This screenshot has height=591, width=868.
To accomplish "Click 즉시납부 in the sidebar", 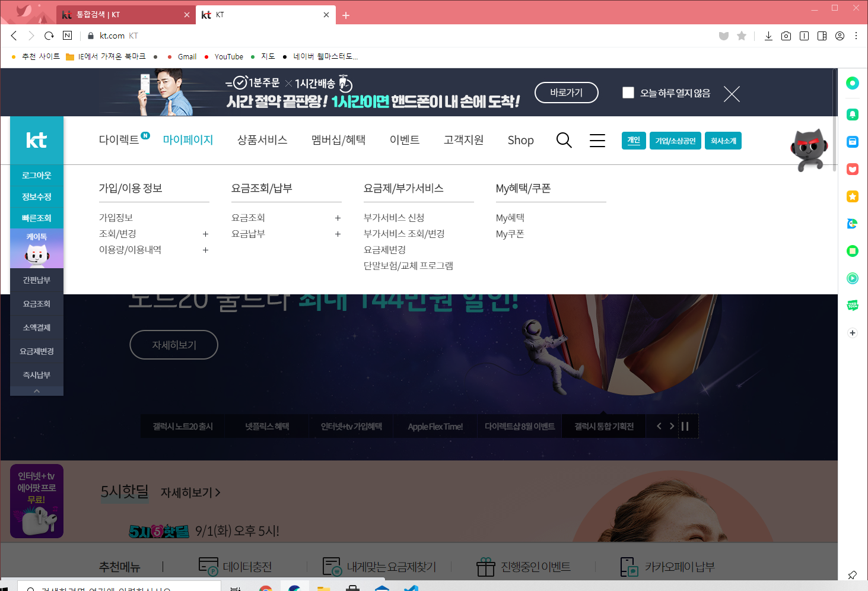I will click(x=36, y=375).
